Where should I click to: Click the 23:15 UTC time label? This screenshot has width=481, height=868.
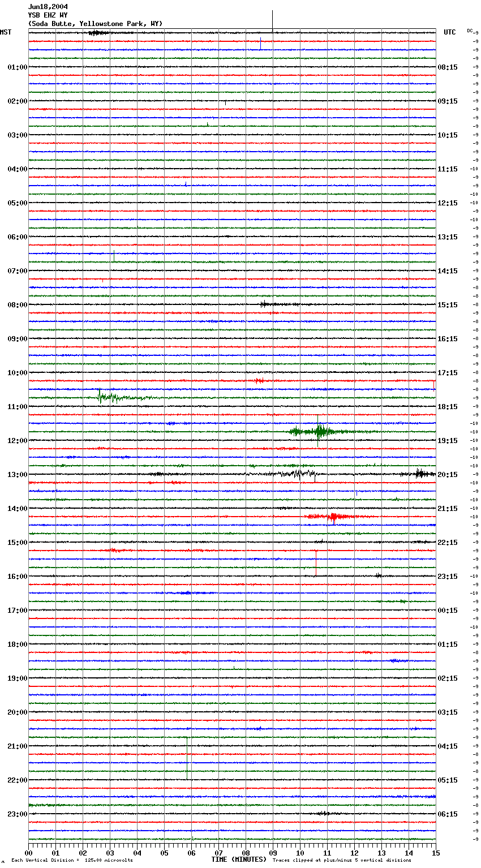coord(448,577)
